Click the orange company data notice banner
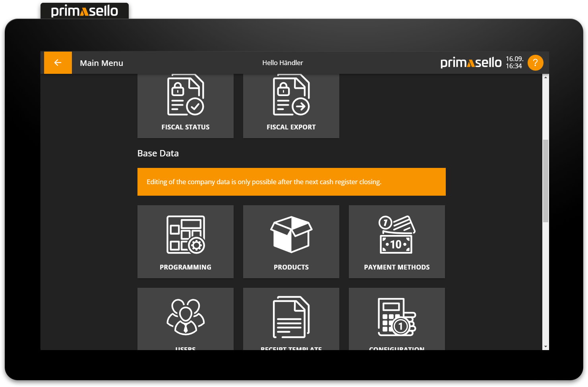 (x=291, y=182)
